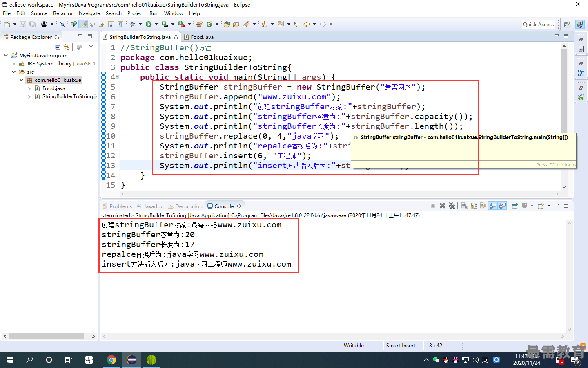Click Next Annotation arrow icon
Image resolution: width=588 pixels, height=368 pixels.
pos(264,24)
